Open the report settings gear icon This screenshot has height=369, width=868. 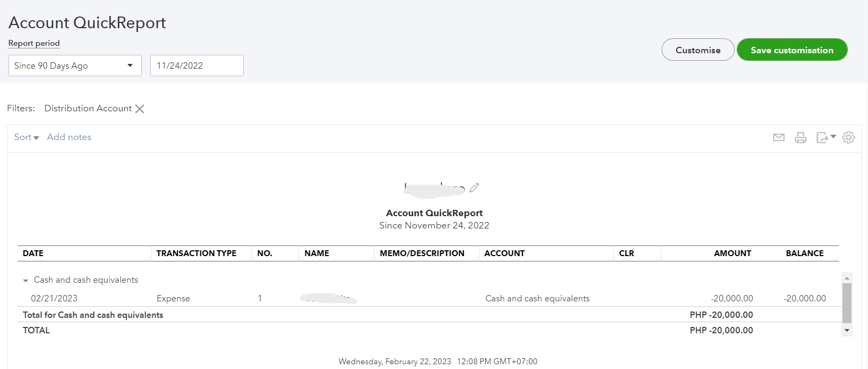click(848, 137)
